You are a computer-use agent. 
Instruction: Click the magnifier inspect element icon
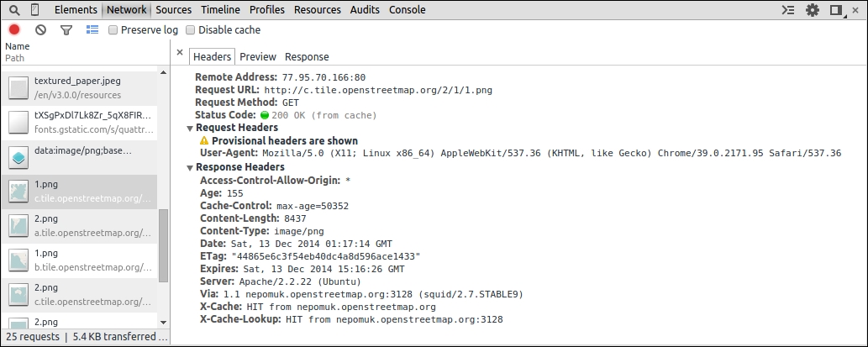[14, 10]
